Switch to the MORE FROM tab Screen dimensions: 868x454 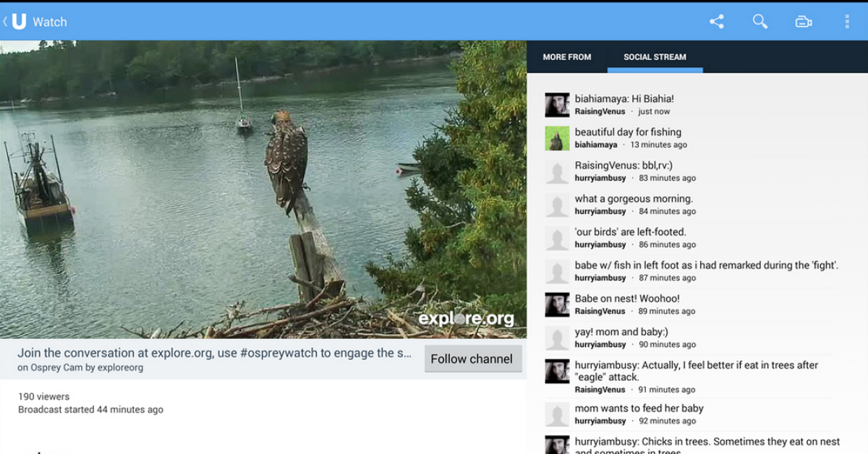click(566, 57)
